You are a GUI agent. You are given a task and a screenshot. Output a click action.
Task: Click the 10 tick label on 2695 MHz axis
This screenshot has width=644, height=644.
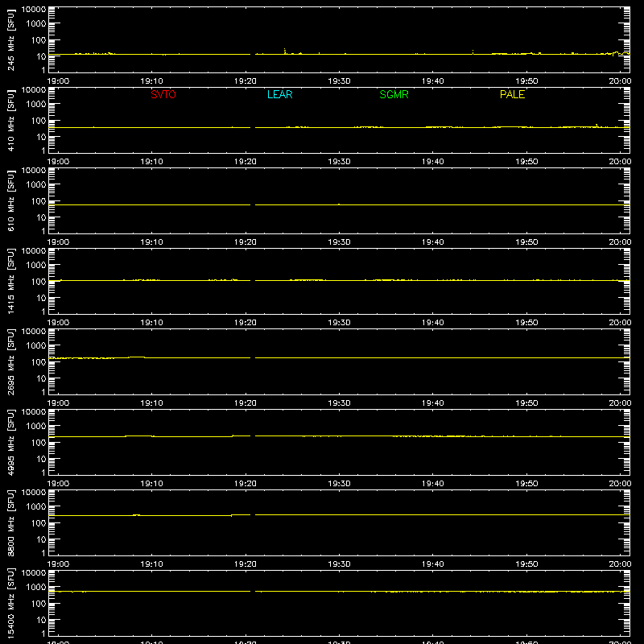point(41,378)
